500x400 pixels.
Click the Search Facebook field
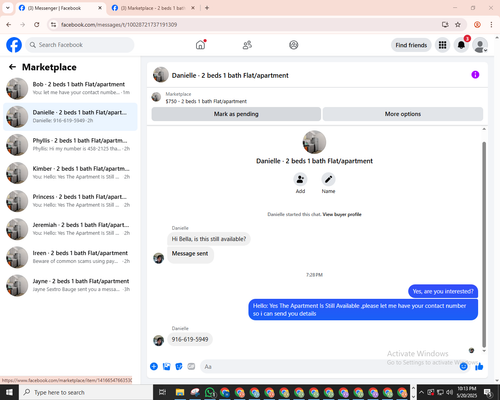80,45
